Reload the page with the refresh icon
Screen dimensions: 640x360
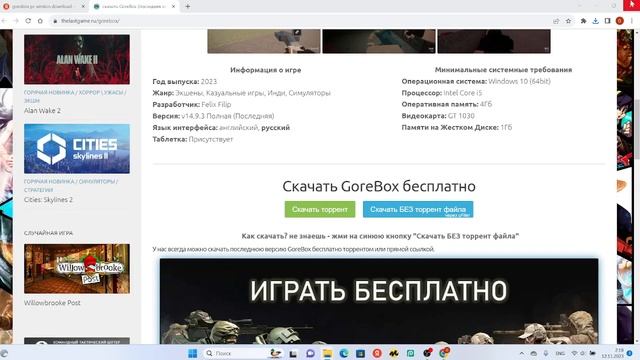tap(28, 21)
